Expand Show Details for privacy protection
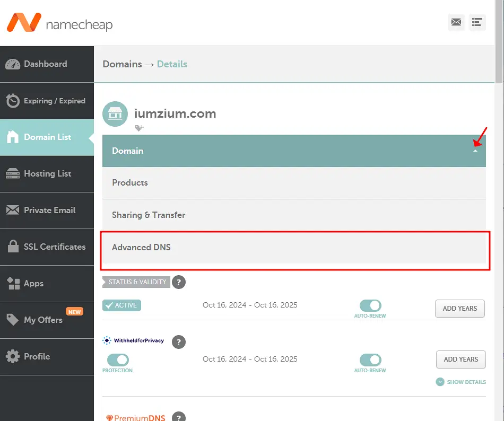Viewport: 504px width, 421px height. point(460,382)
